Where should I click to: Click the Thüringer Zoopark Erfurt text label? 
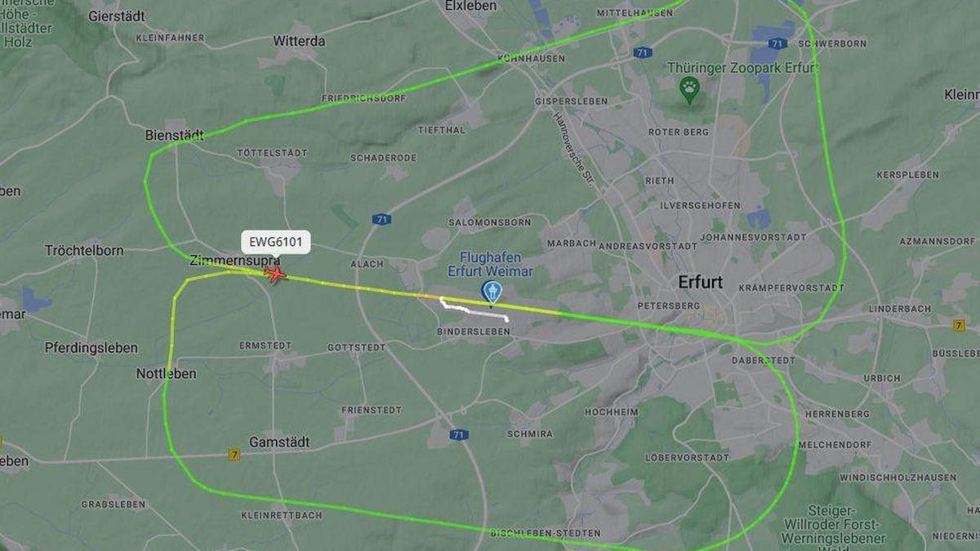point(742,68)
